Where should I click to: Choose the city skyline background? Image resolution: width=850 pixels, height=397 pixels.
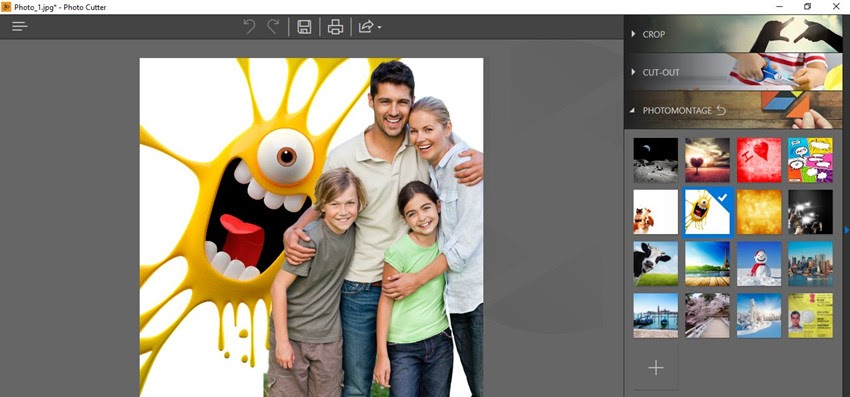(x=810, y=264)
